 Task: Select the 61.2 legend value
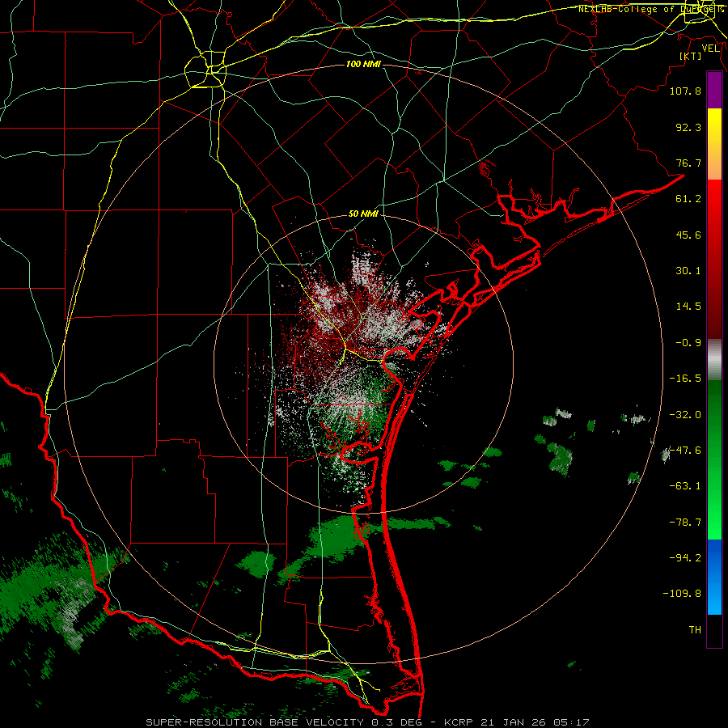(x=688, y=199)
